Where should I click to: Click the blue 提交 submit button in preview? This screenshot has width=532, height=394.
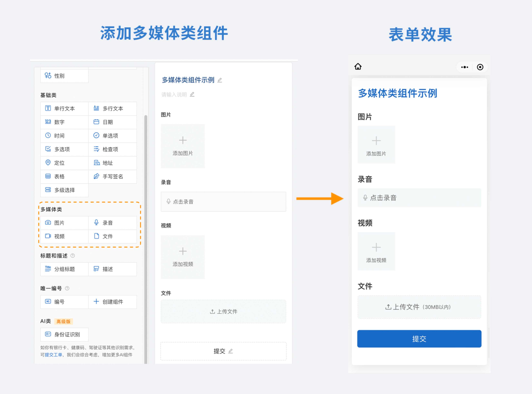[x=419, y=338]
